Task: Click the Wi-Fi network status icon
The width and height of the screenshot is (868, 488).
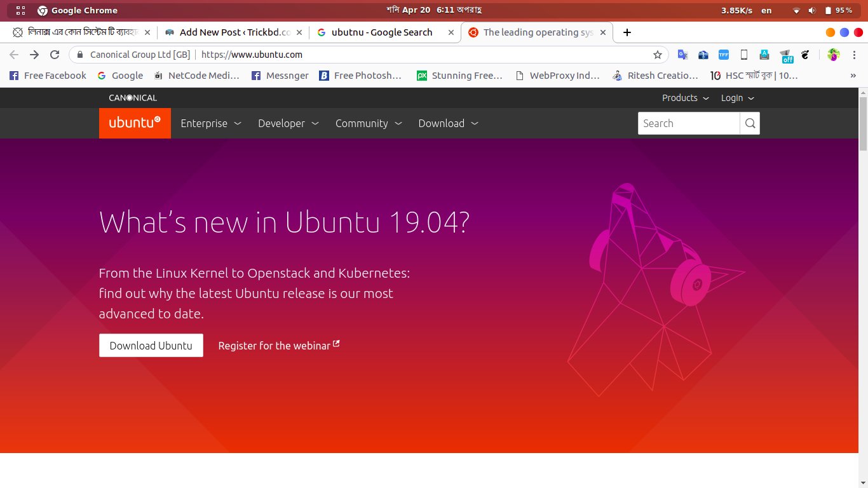Action: point(797,10)
